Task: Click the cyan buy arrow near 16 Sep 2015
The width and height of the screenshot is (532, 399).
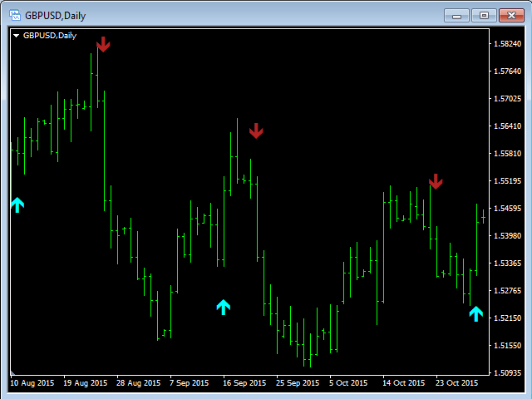Action: [x=224, y=307]
